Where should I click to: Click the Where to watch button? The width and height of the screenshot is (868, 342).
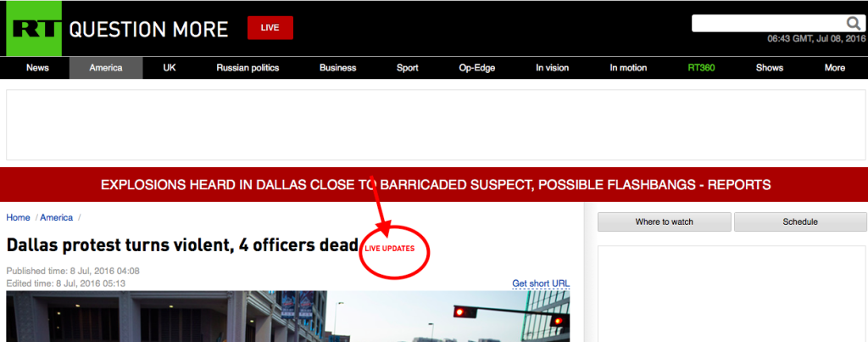point(665,221)
